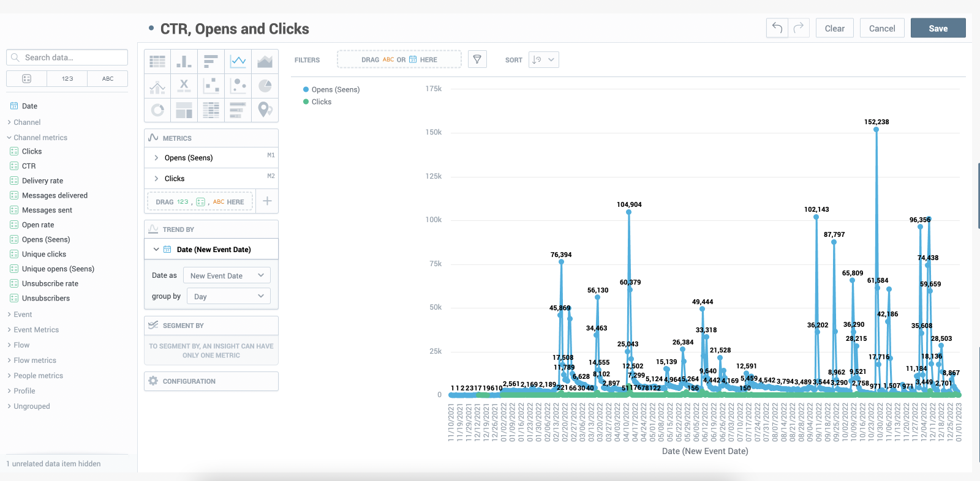Select the column chart visualization
This screenshot has width=980, height=481.
tap(184, 61)
